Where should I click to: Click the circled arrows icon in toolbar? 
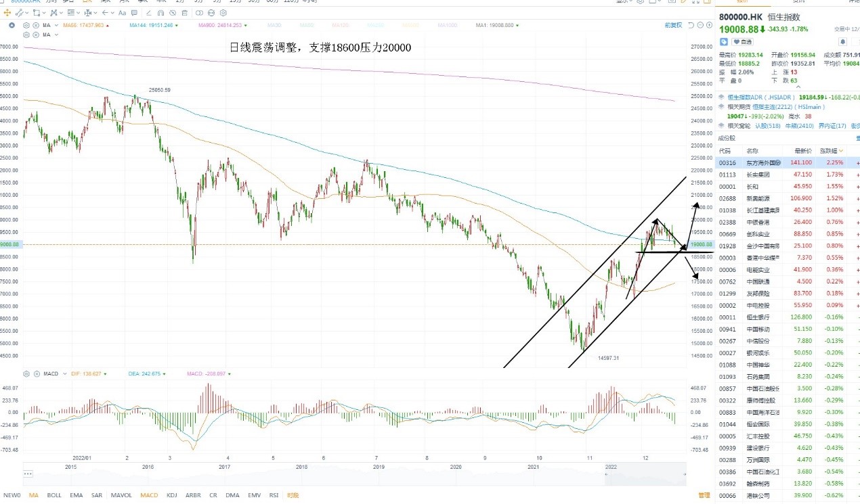tap(211, 13)
